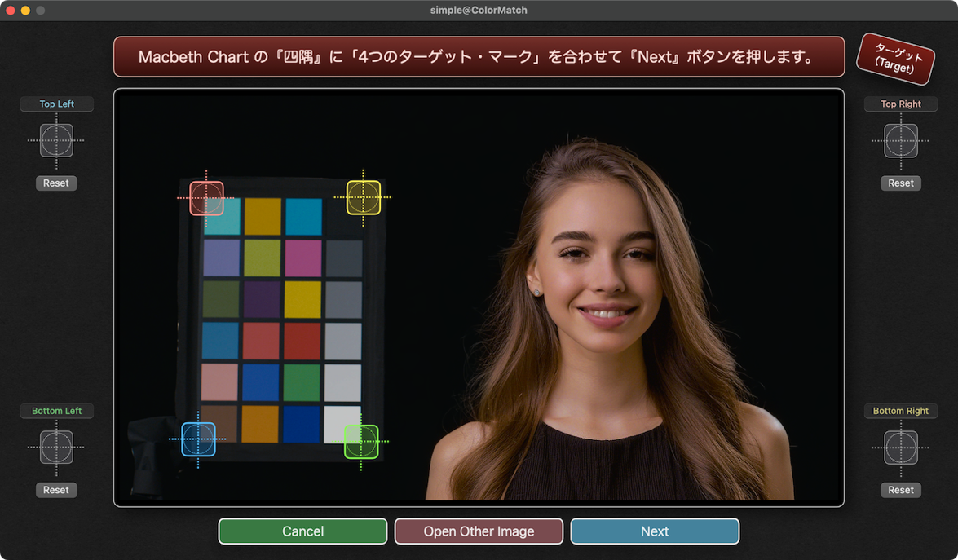This screenshot has height=560, width=958.
Task: Click the Next button
Action: tap(655, 531)
